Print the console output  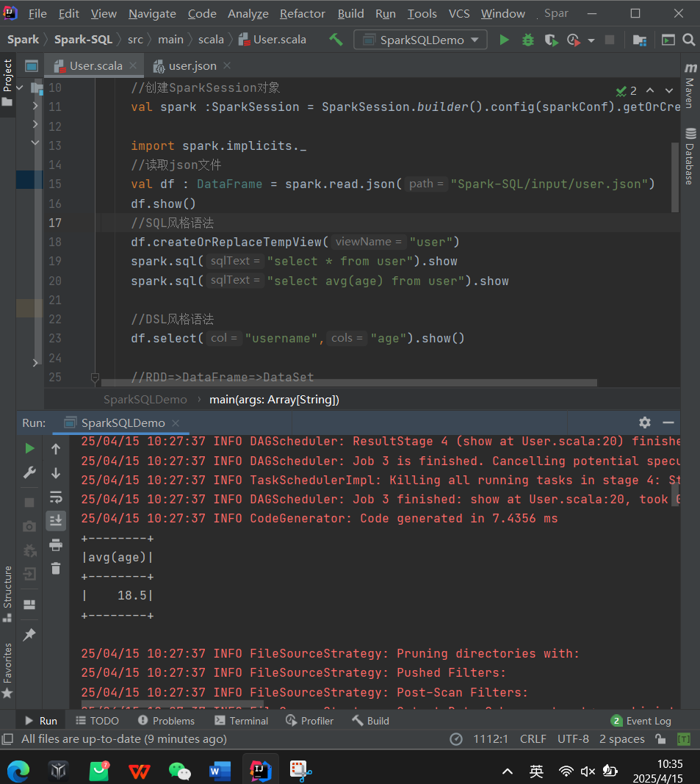point(56,544)
